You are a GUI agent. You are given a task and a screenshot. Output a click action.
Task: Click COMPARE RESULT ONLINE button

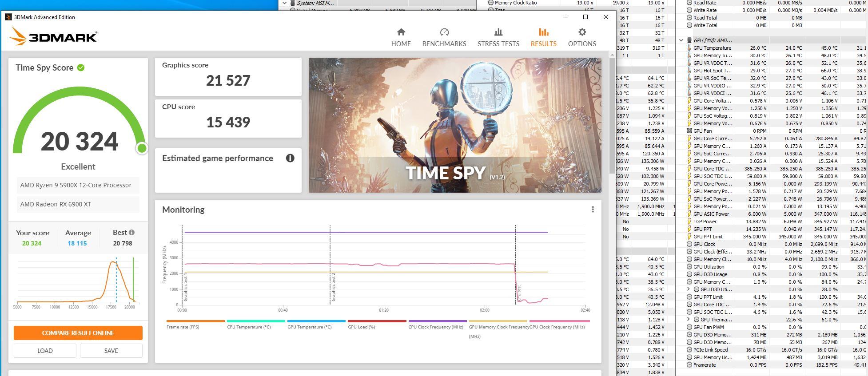(78, 333)
